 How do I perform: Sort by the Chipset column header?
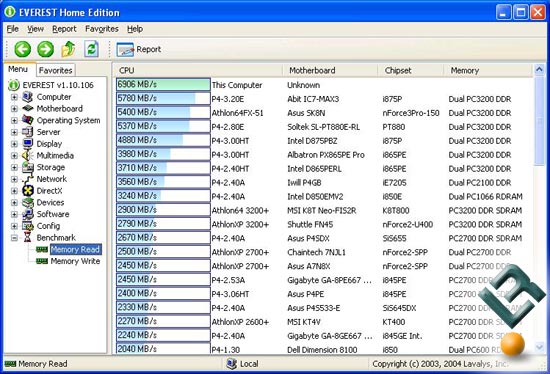(x=410, y=70)
